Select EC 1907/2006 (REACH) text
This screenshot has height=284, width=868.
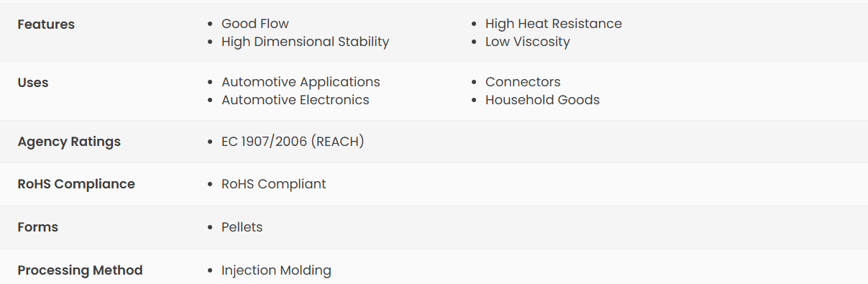pos(293,142)
